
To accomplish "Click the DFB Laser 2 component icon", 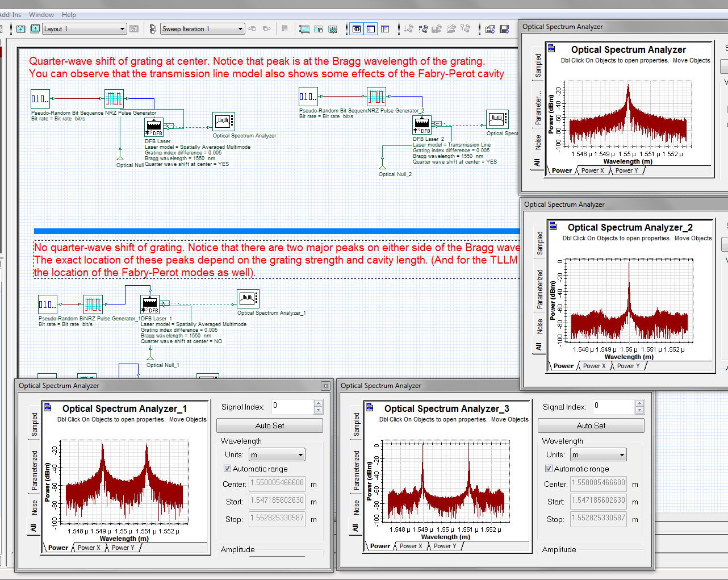I will [421, 124].
